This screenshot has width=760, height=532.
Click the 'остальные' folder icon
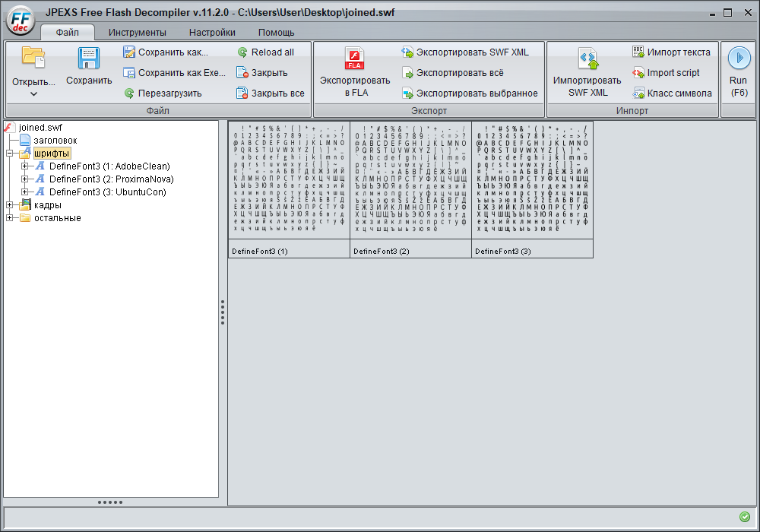25,218
